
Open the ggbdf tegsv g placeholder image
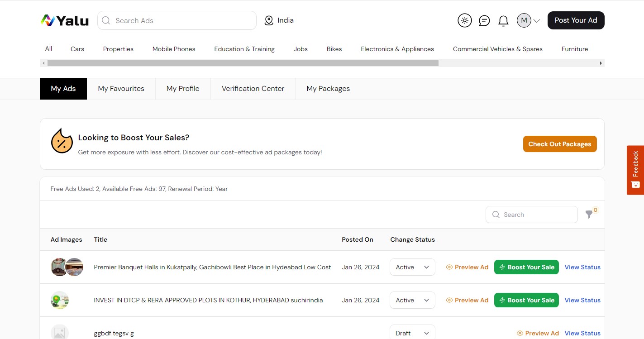tap(60, 333)
